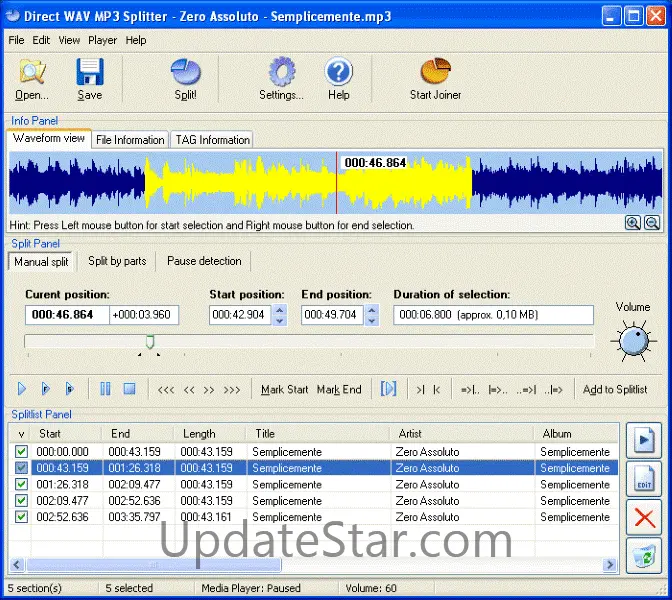This screenshot has width=672, height=600.
Task: Decrease Start position with the down spinner
Action: point(280,321)
